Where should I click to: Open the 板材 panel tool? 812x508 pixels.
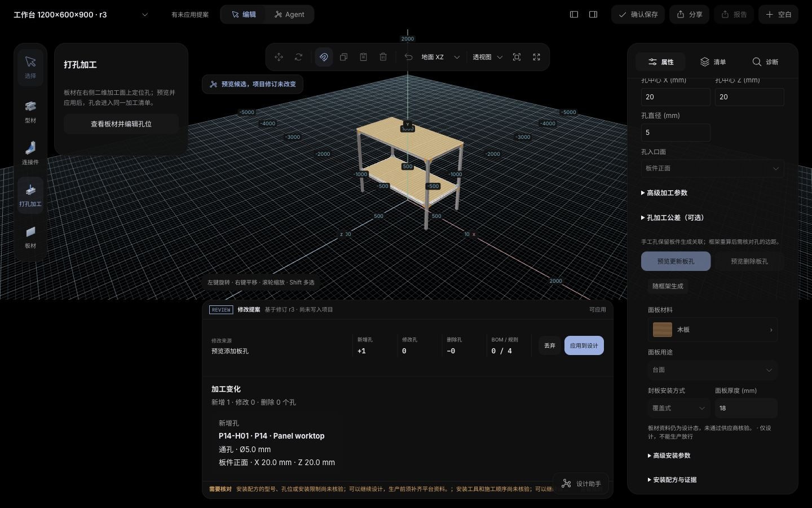(30, 237)
